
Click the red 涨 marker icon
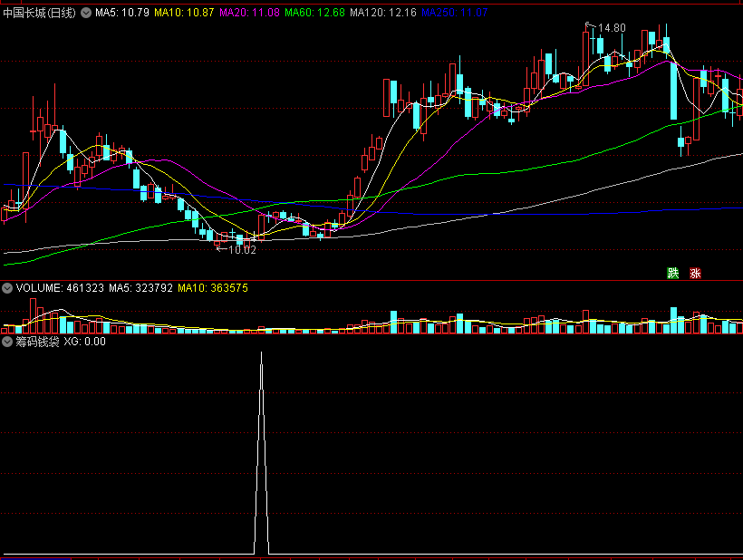click(x=695, y=273)
